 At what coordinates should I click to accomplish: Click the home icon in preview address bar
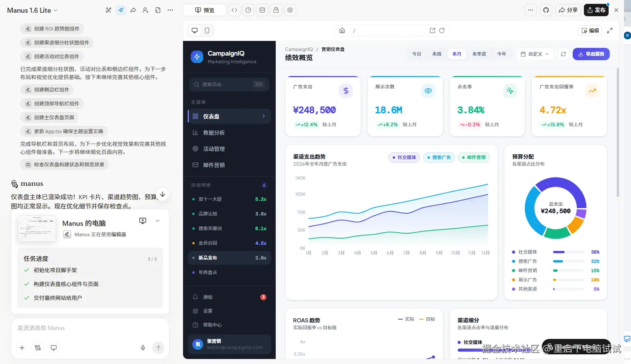click(342, 30)
